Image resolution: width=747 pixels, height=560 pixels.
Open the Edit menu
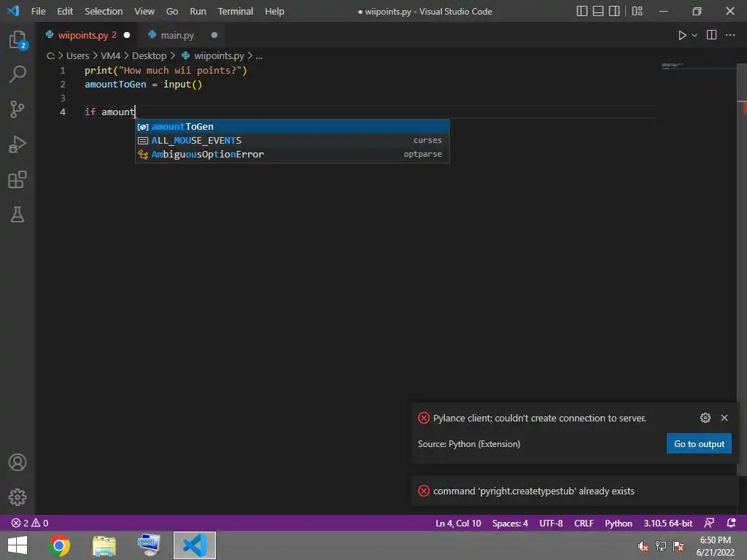pos(65,11)
